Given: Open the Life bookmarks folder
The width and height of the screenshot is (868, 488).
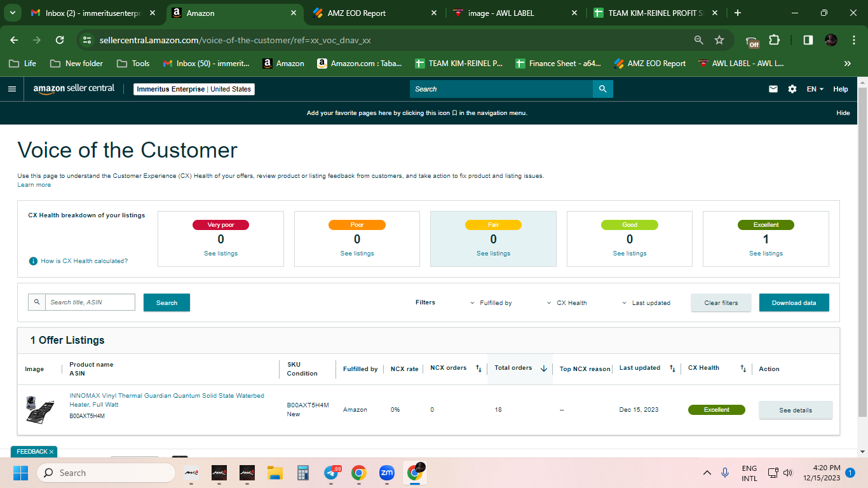Looking at the screenshot, I should pyautogui.click(x=22, y=64).
